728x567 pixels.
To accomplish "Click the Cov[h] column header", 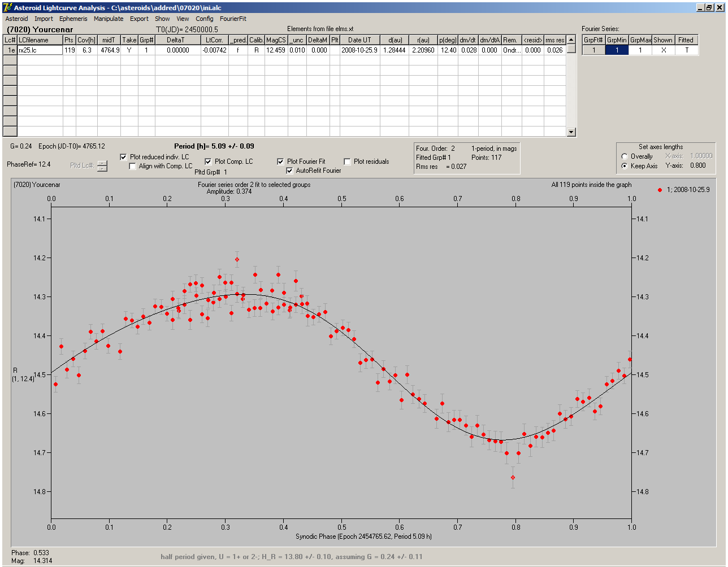I will [86, 40].
